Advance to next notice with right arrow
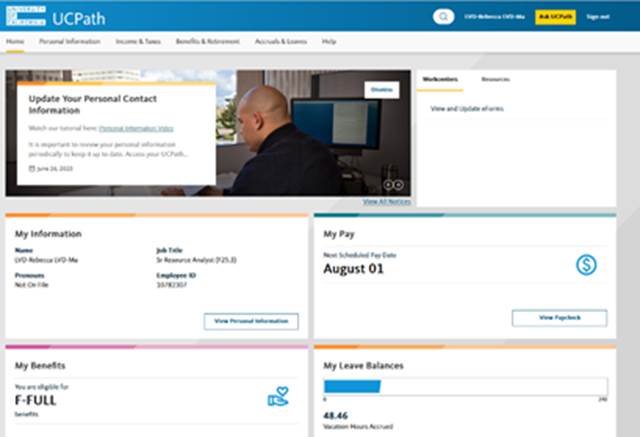The height and width of the screenshot is (437, 640). pyautogui.click(x=399, y=184)
